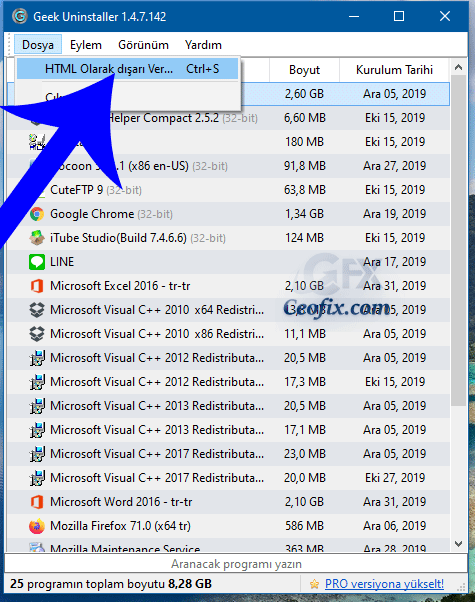475x602 pixels.
Task: Select the LINE program row
Action: (228, 262)
